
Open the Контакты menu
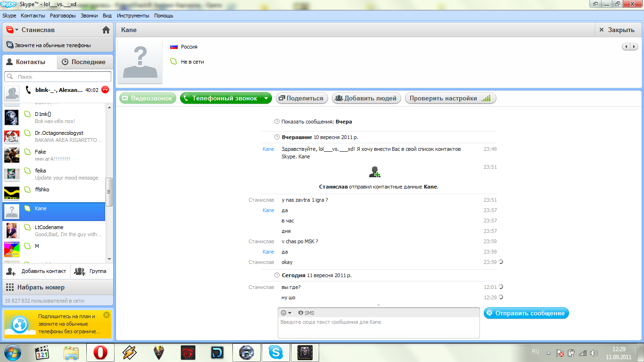33,16
